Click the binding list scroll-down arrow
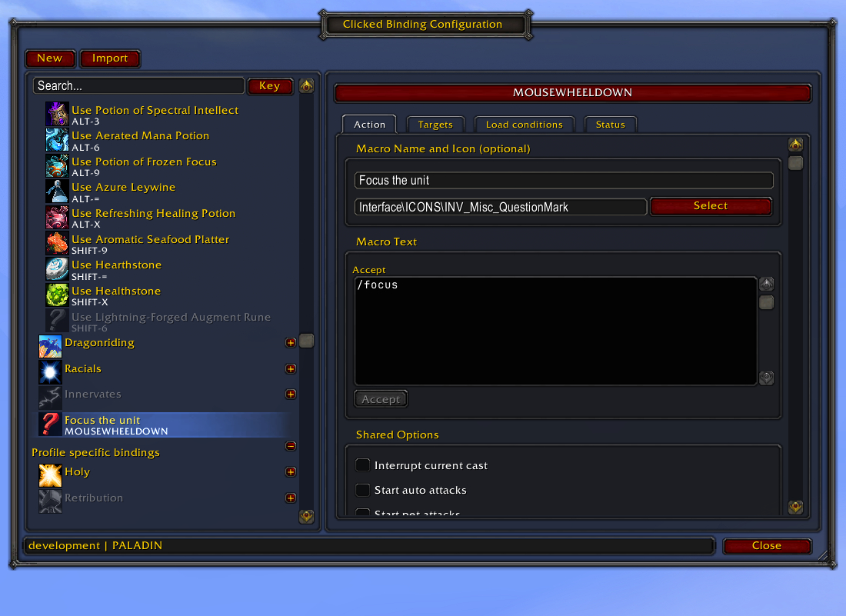The image size is (846, 616). click(x=306, y=517)
